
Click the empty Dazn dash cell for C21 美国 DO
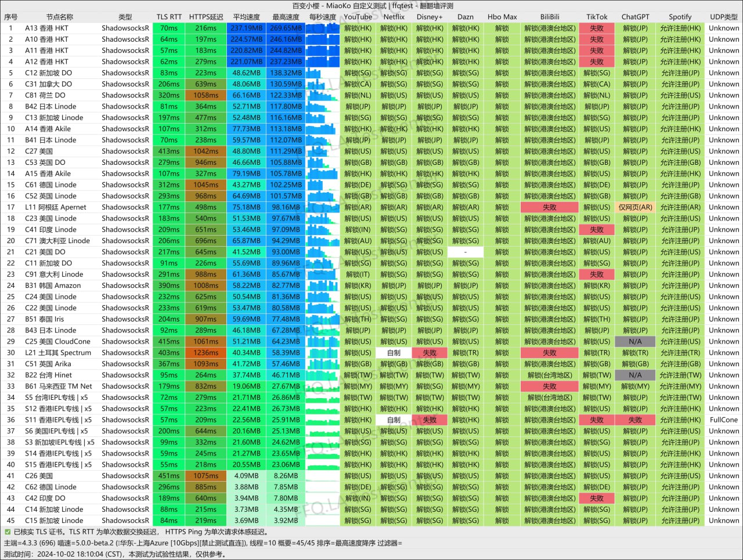click(x=466, y=252)
